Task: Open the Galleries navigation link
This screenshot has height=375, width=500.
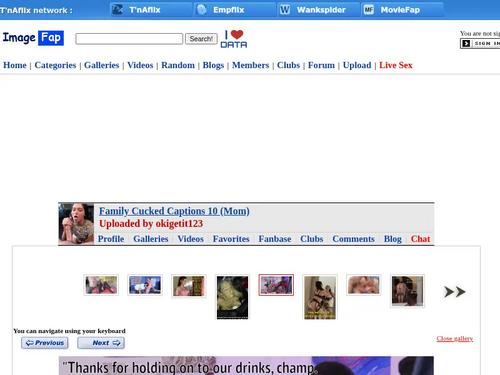Action: tap(102, 65)
